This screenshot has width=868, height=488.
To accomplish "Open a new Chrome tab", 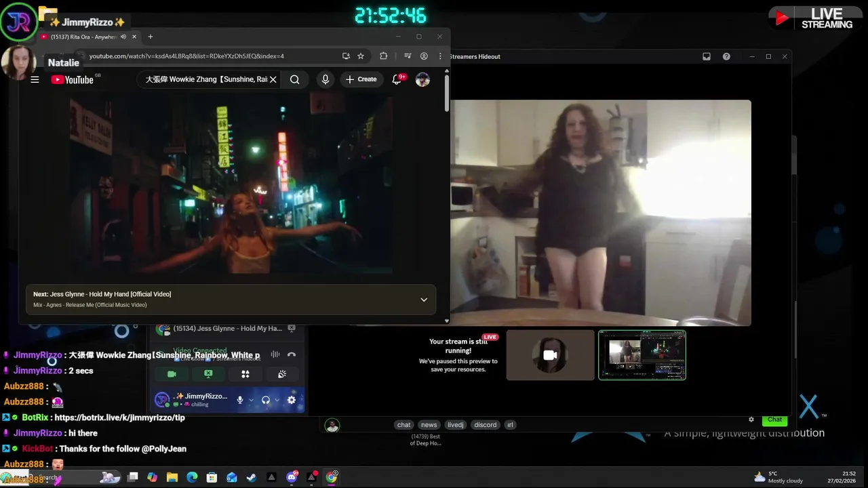I will pos(151,37).
